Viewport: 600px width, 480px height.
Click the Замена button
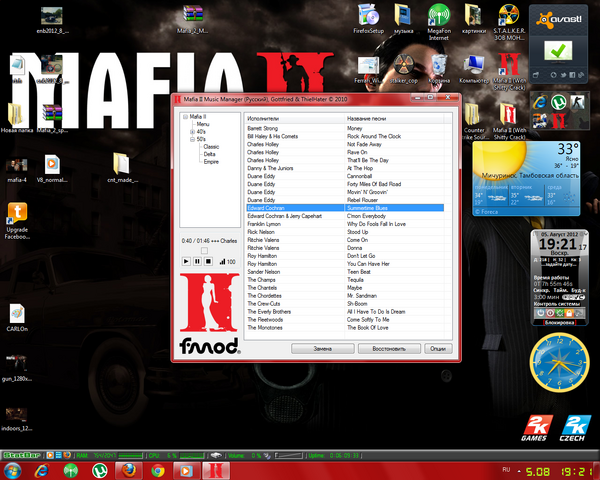coord(323,349)
